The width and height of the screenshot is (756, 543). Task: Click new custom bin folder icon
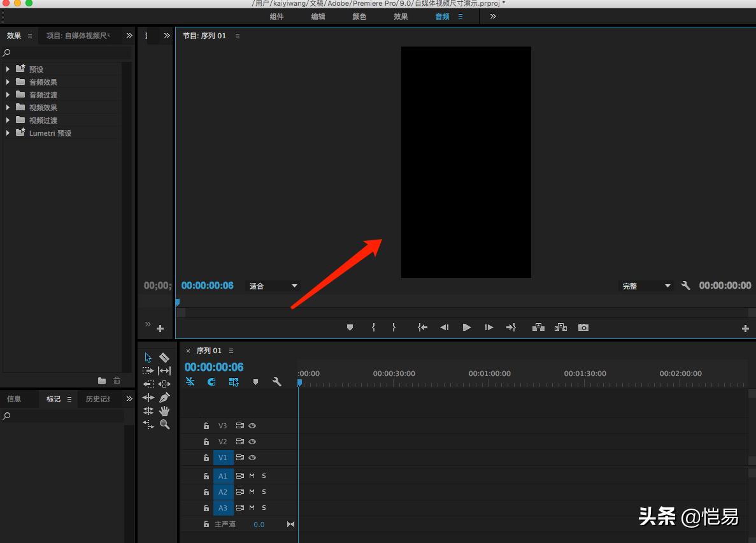pos(102,380)
